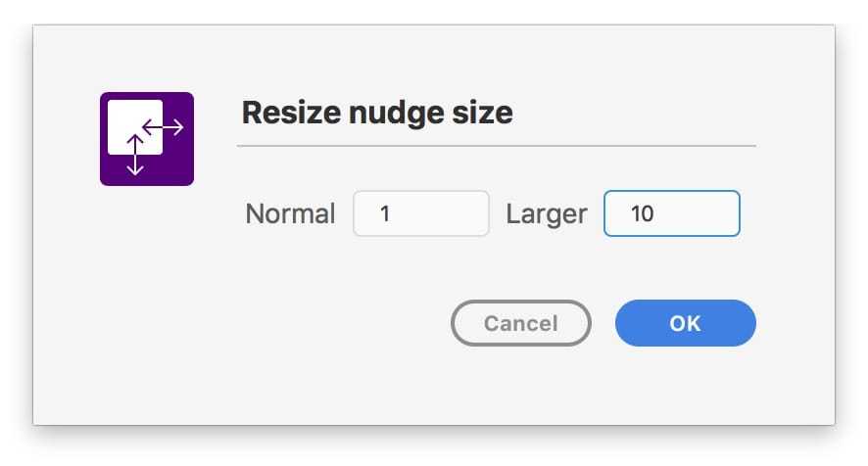The height and width of the screenshot is (466, 868).
Task: Click the Resize nudge size heading
Action: click(376, 113)
